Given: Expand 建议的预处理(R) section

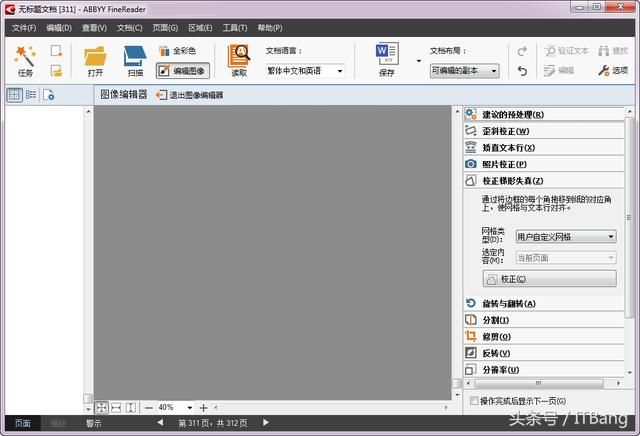Looking at the screenshot, I should 544,115.
